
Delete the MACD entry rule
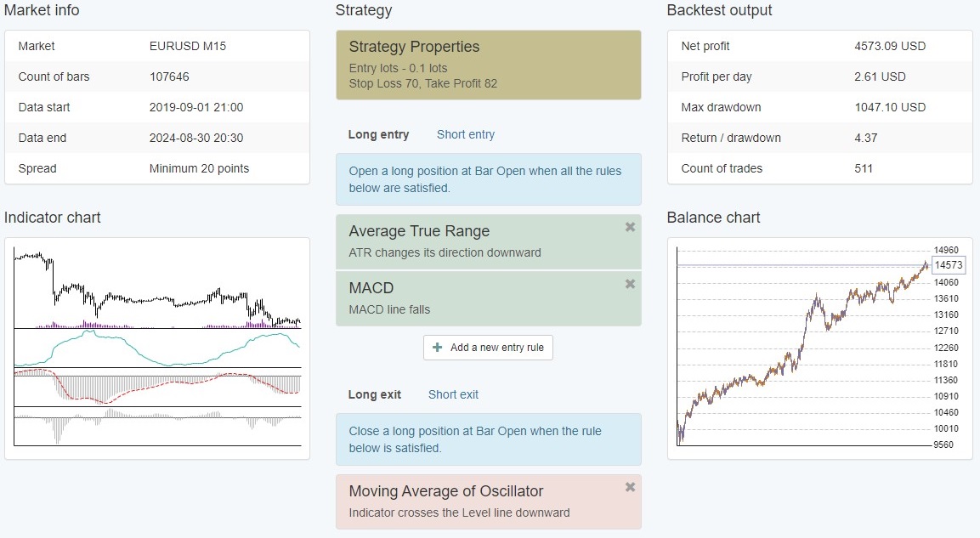[630, 284]
